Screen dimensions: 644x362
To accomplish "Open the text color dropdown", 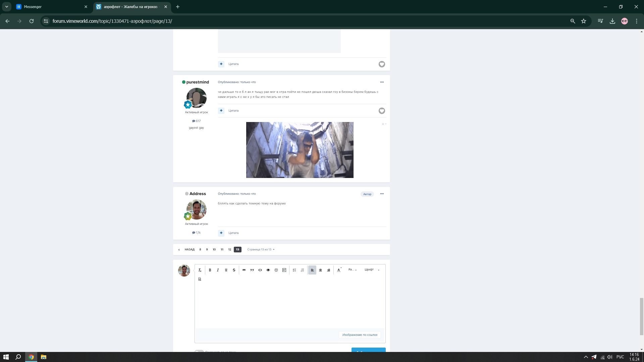I will click(339, 270).
